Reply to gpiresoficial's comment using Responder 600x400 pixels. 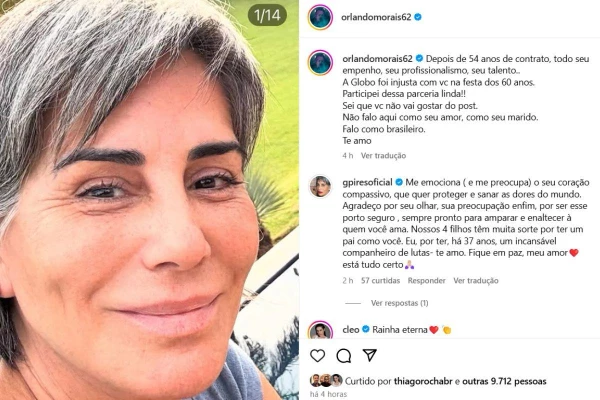[426, 281]
